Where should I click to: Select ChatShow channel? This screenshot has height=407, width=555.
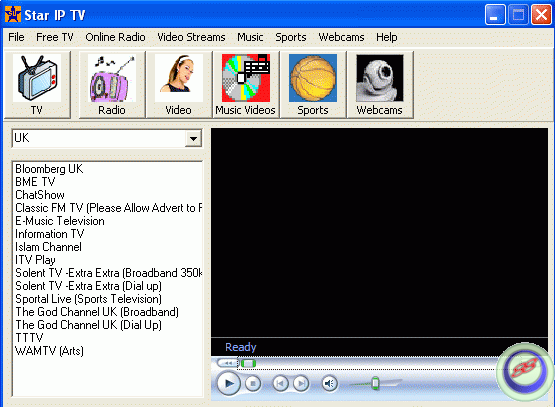coord(40,195)
